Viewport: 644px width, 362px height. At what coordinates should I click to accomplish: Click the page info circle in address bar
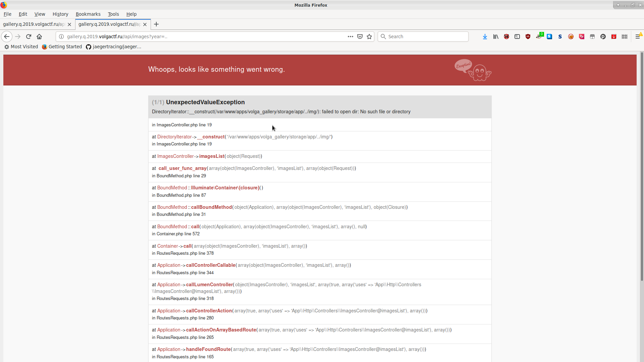coord(61,37)
